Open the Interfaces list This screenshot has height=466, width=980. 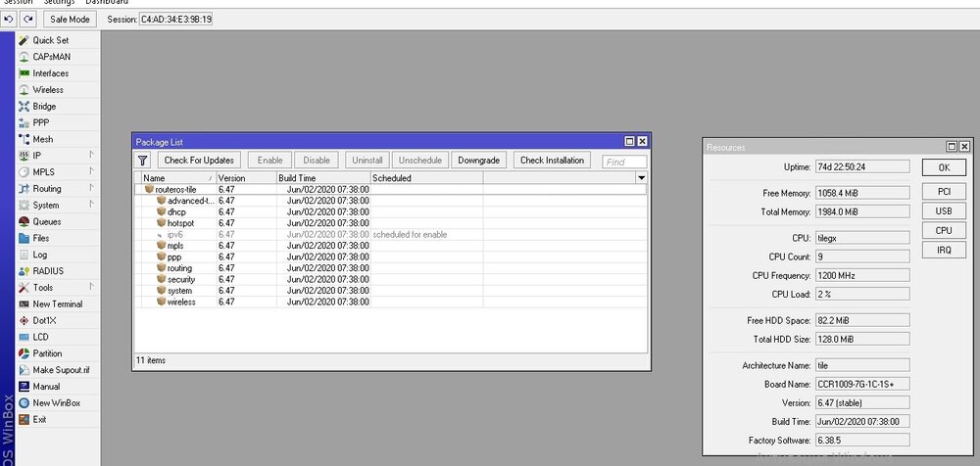point(50,73)
